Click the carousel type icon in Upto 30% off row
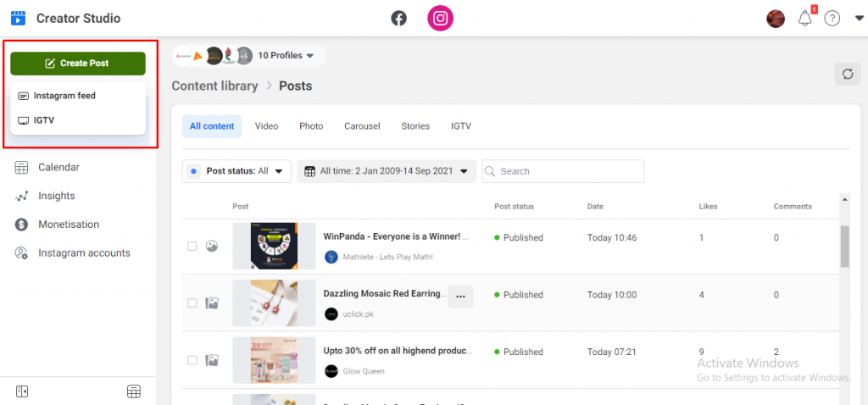The height and width of the screenshot is (405, 868). point(211,360)
